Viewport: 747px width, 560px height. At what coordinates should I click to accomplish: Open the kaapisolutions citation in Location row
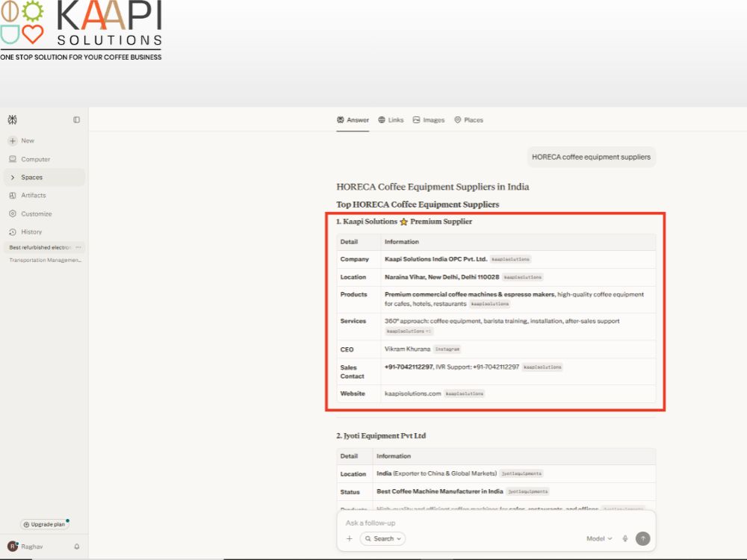(523, 277)
